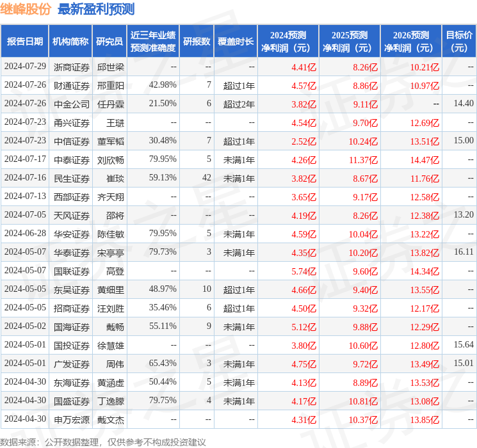The height and width of the screenshot is (448, 477).
Task: Click 2026 forecast 13.85亿
Action: click(x=424, y=420)
